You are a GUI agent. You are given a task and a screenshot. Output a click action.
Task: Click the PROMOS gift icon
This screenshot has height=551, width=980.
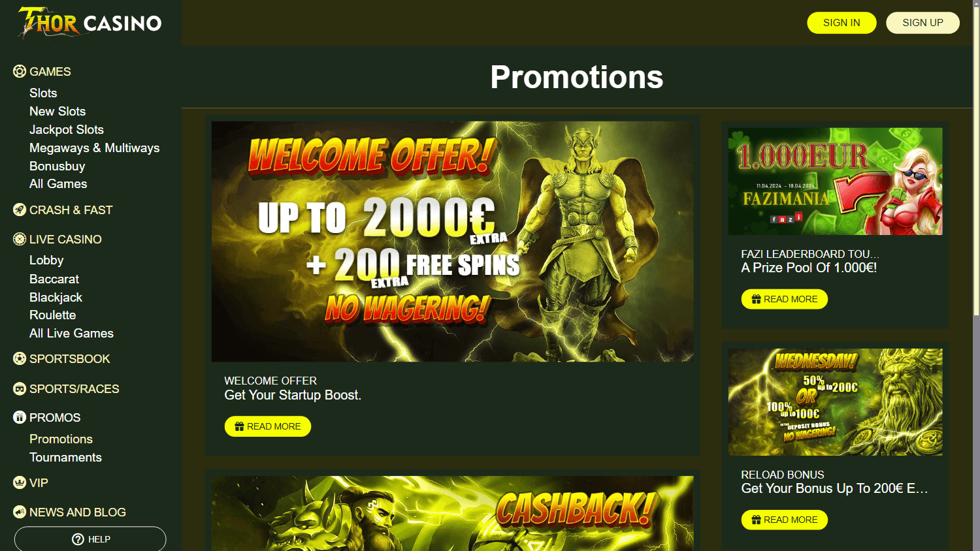(20, 417)
